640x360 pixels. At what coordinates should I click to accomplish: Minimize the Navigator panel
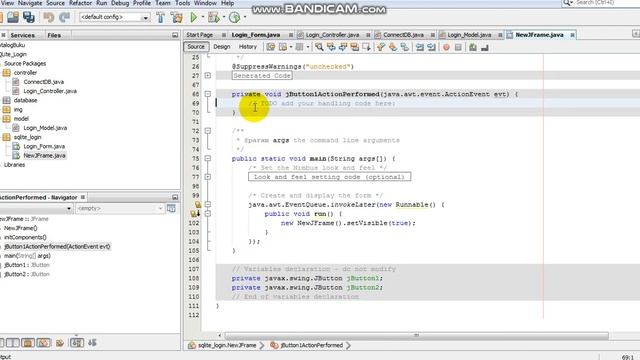click(175, 197)
